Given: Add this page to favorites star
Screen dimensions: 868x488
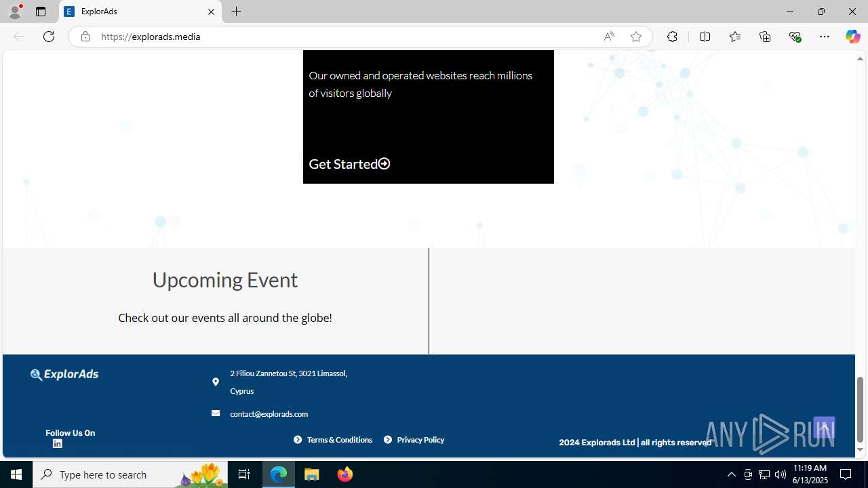Looking at the screenshot, I should tap(636, 37).
